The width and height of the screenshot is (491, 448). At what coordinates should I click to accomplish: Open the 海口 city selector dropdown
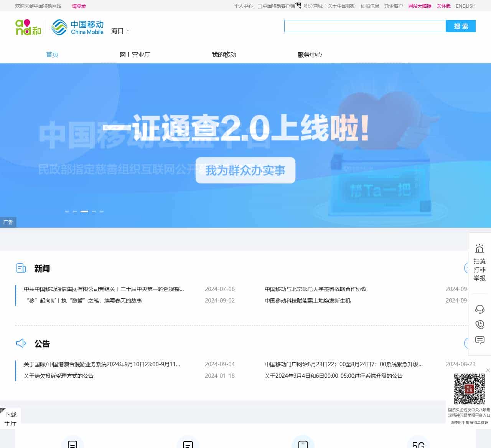120,31
